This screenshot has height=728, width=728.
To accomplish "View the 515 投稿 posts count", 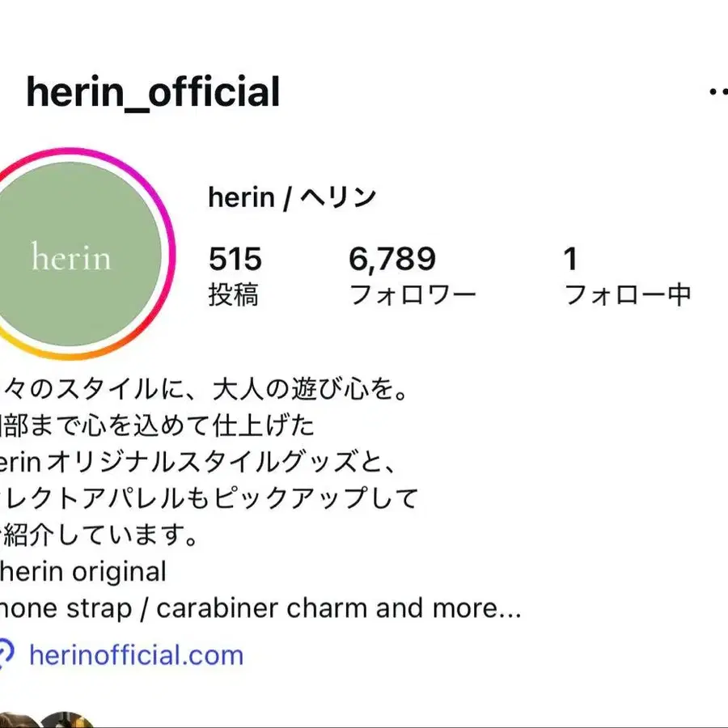I will coord(235,260).
